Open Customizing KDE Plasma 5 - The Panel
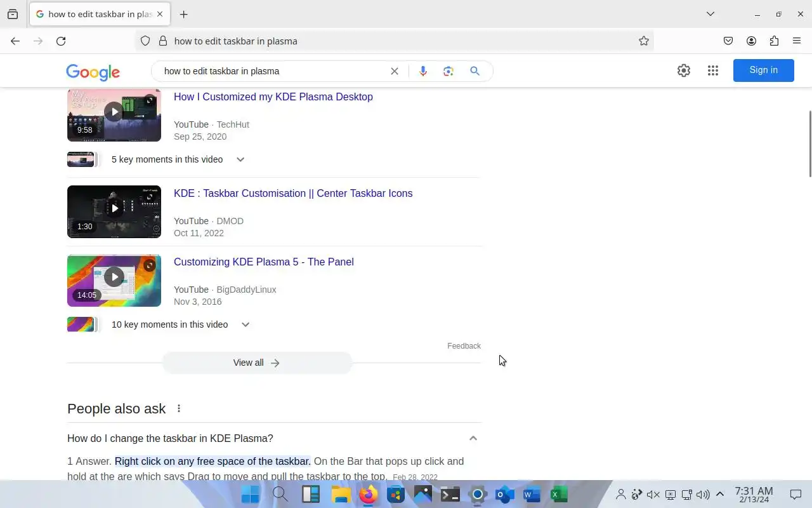Viewport: 812px width, 508px height. 264,262
